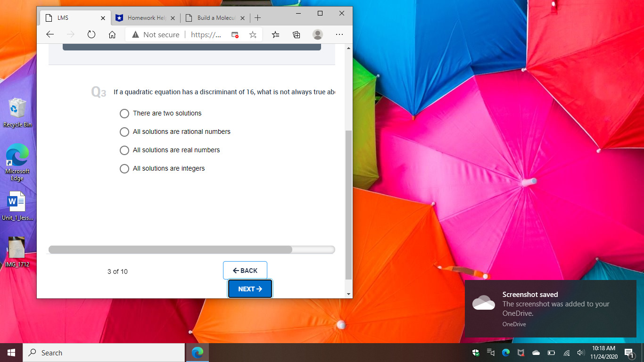Image resolution: width=644 pixels, height=362 pixels.
Task: Open Edge Settings and more menu
Action: pos(339,34)
